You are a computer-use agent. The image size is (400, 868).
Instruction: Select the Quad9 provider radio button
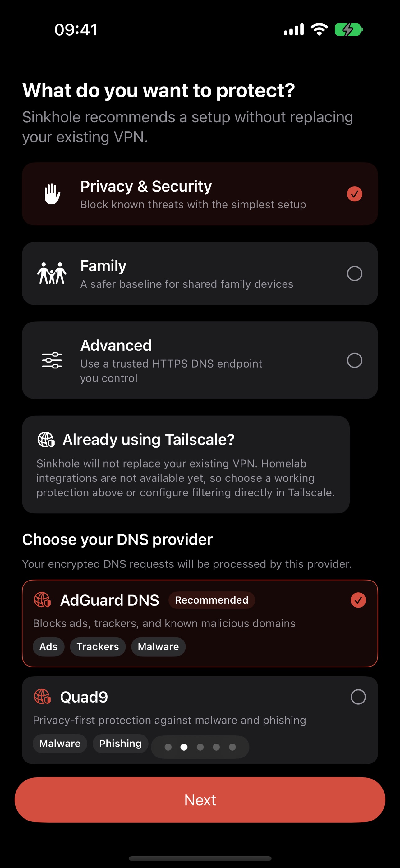[358, 697]
